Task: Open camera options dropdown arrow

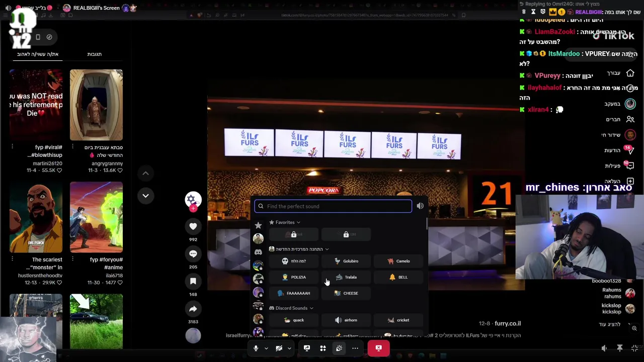Action: tap(289, 348)
